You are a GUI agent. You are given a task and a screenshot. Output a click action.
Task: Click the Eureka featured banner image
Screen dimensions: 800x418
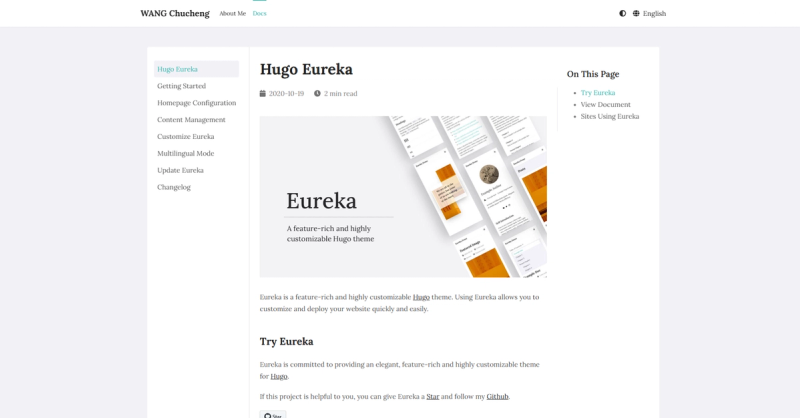tap(403, 196)
